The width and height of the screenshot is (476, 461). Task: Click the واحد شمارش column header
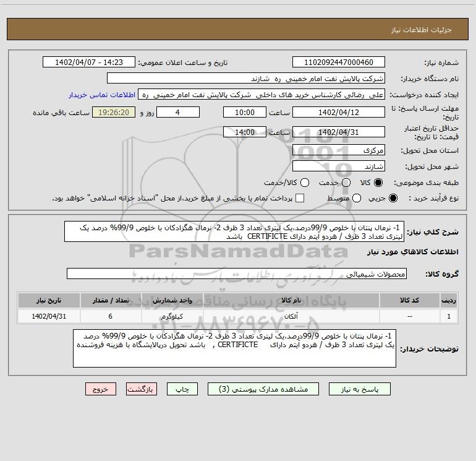coord(172,300)
